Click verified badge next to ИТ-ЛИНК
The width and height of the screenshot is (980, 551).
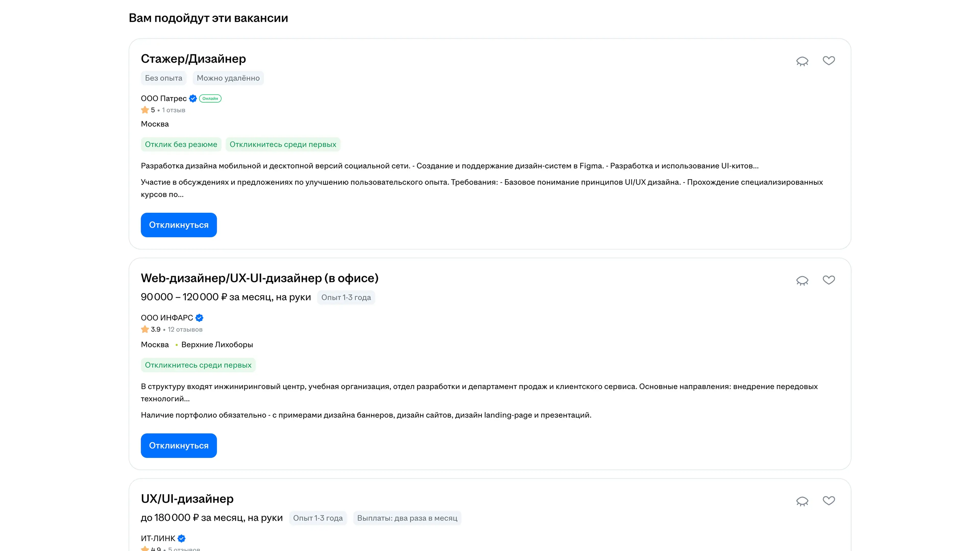[x=181, y=539]
